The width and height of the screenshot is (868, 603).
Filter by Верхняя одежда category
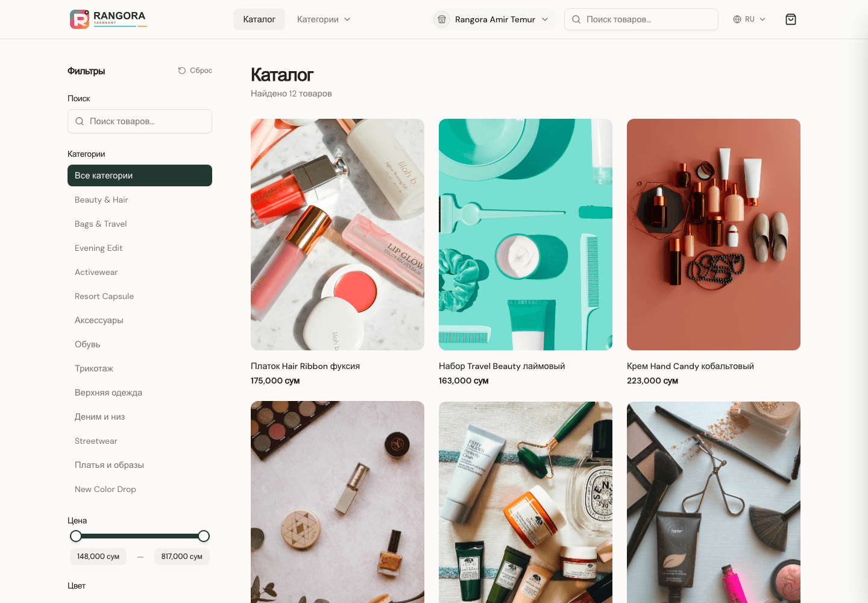click(140, 393)
